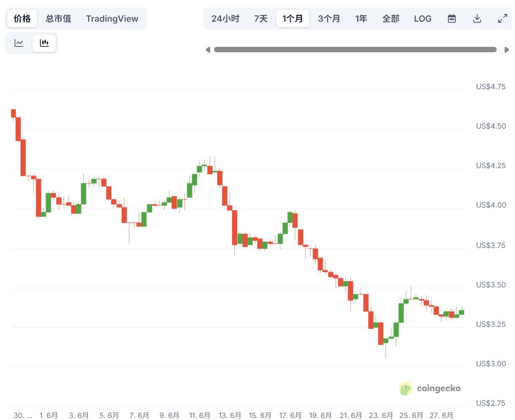Switch to 总市值 tab
This screenshot has width=515, height=420.
pos(59,19)
